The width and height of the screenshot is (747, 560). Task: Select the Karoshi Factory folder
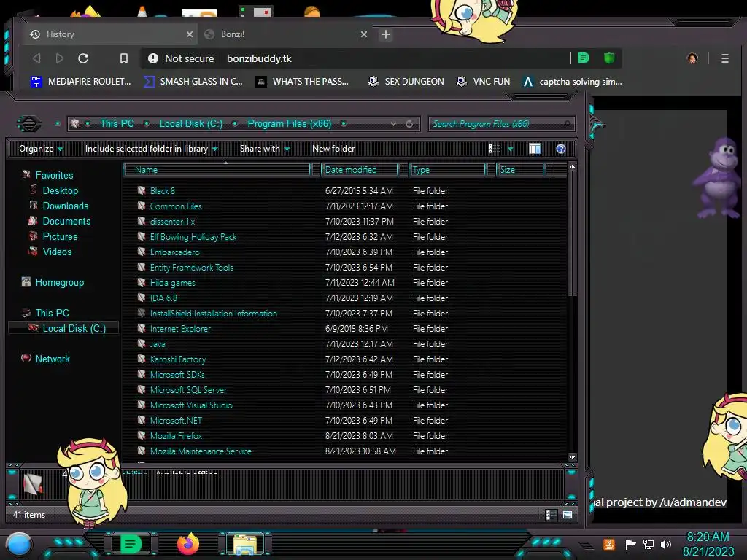point(178,359)
